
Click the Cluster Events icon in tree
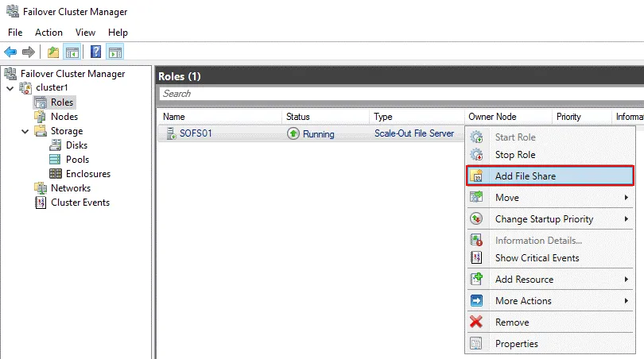(41, 203)
